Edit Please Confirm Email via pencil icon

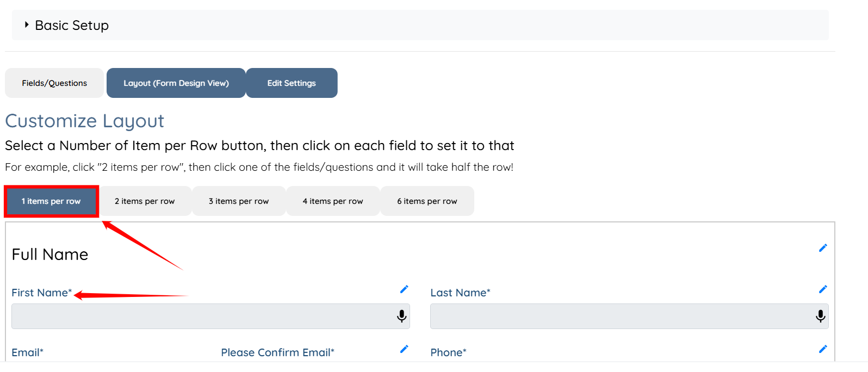pos(404,349)
